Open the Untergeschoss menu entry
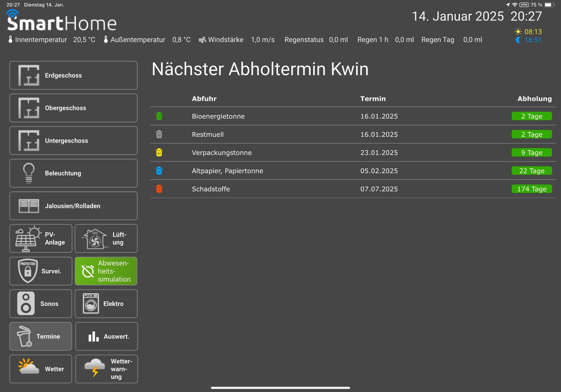The image size is (561, 392). point(73,141)
